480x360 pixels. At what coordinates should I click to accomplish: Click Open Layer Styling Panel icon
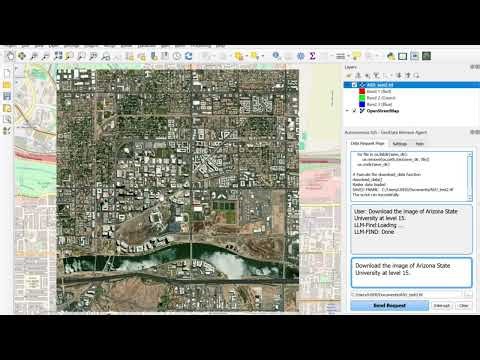point(350,76)
